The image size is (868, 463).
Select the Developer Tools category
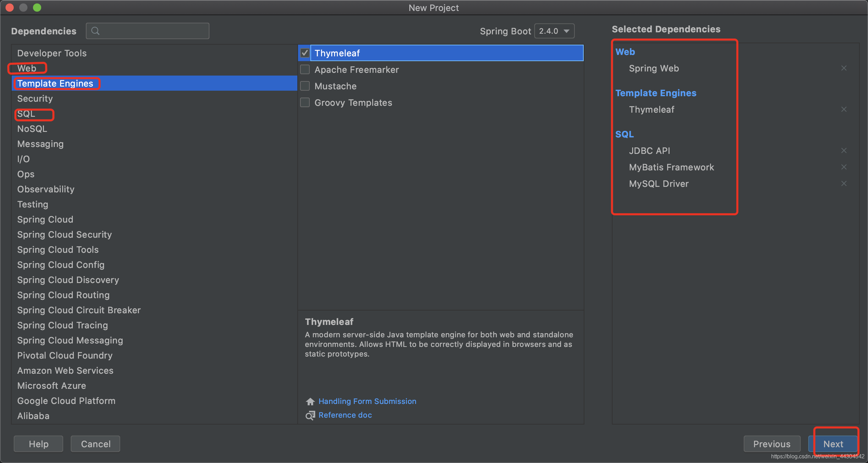pyautogui.click(x=154, y=53)
